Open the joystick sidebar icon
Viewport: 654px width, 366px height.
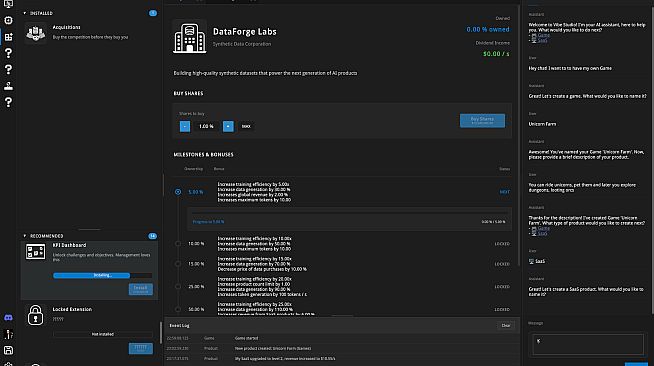(8, 86)
